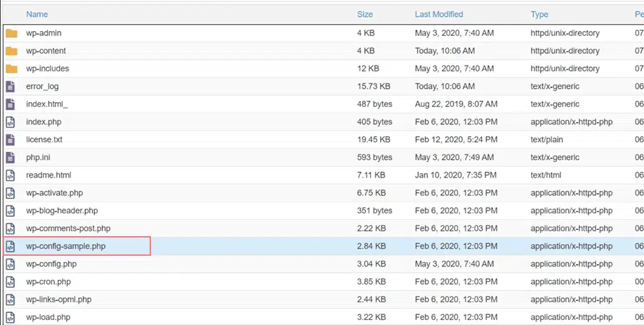Select the wp-admin folder name
Image resolution: width=644 pixels, height=325 pixels.
(43, 33)
